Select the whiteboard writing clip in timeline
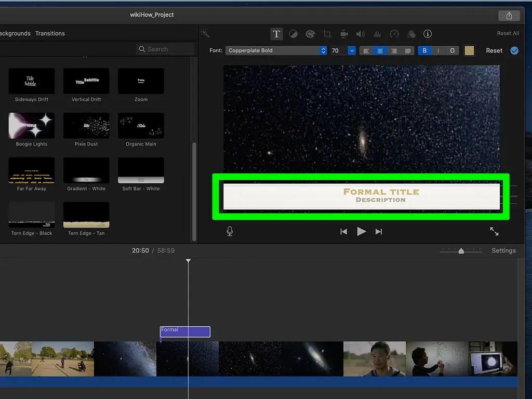The image size is (532, 399). pos(436,358)
